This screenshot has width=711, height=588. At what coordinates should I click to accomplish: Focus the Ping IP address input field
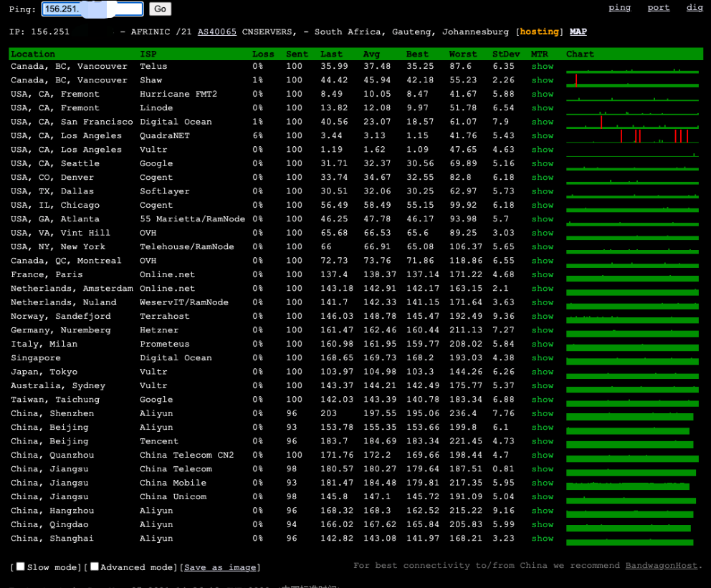pyautogui.click(x=92, y=9)
